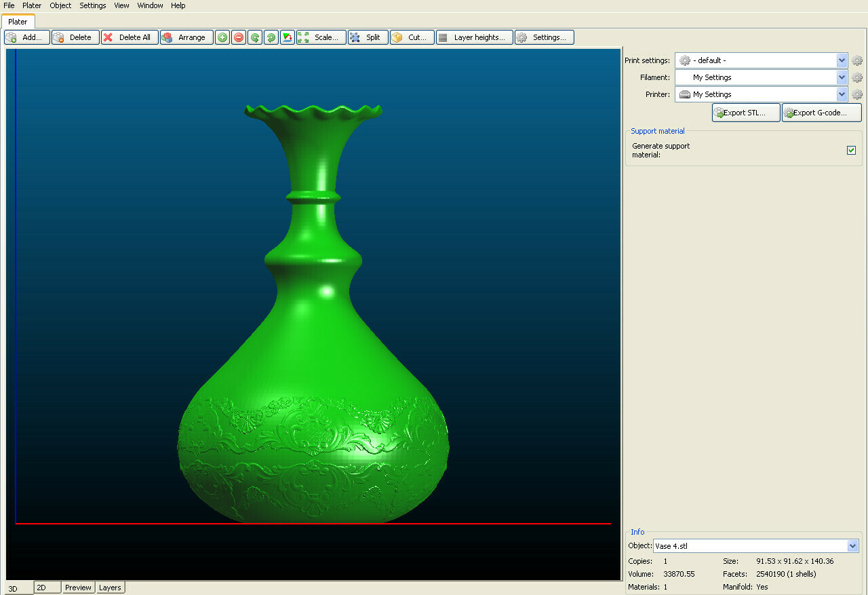
Task: Rotate object 45° clockwise icon
Action: (x=271, y=37)
